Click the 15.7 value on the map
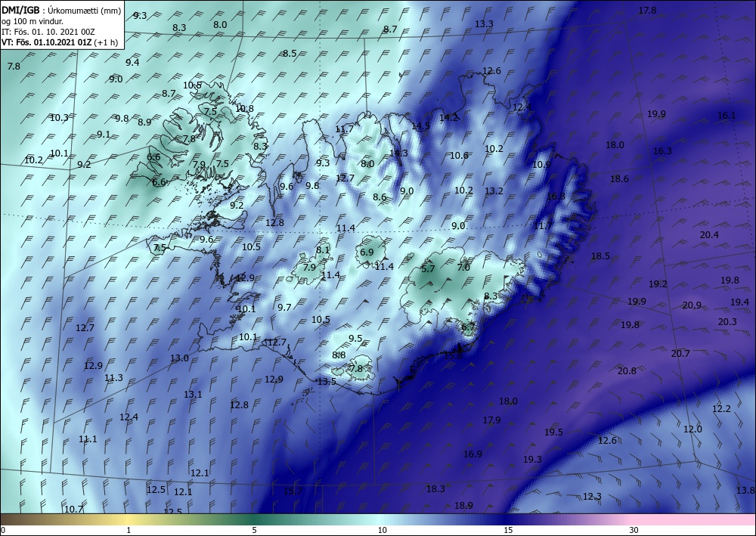Viewport: 756px width, 536px height. [293, 491]
